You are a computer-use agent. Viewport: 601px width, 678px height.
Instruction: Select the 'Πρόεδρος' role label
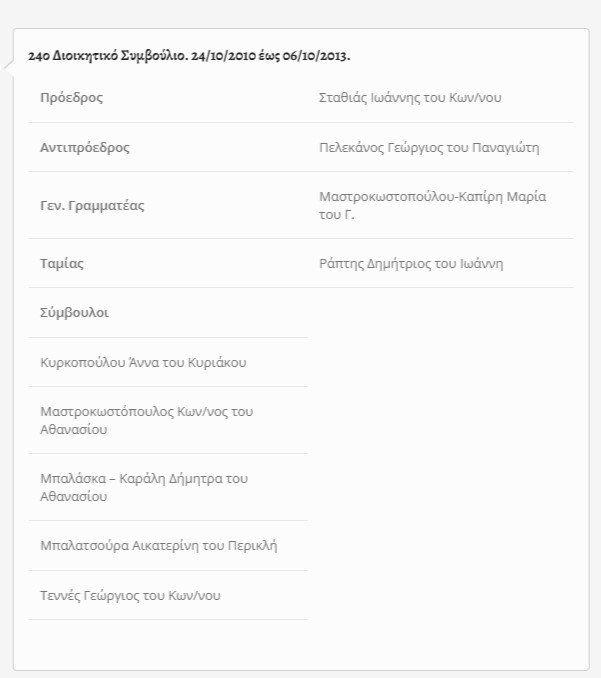(x=71, y=98)
